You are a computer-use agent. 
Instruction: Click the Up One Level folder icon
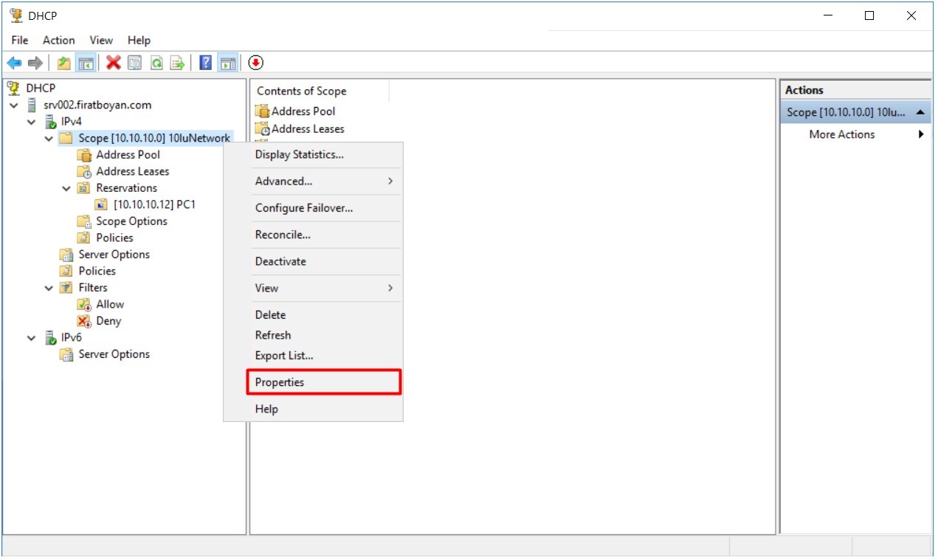(x=64, y=63)
